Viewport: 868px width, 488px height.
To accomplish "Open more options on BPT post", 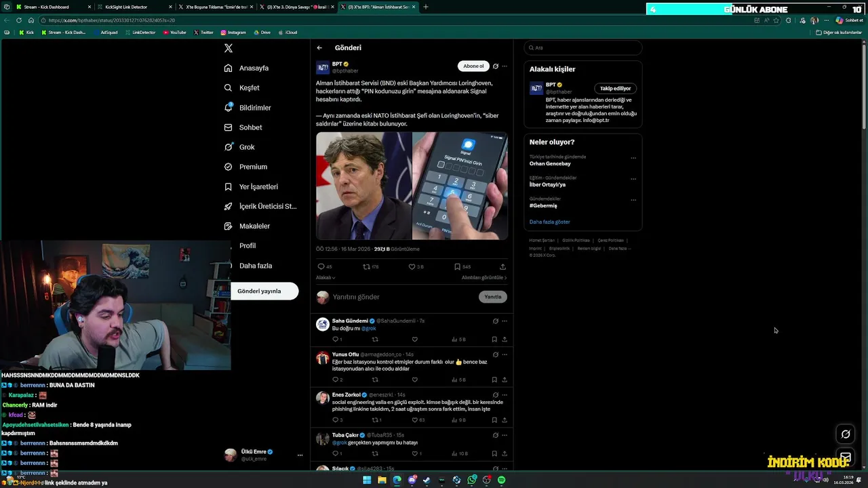I will point(504,66).
